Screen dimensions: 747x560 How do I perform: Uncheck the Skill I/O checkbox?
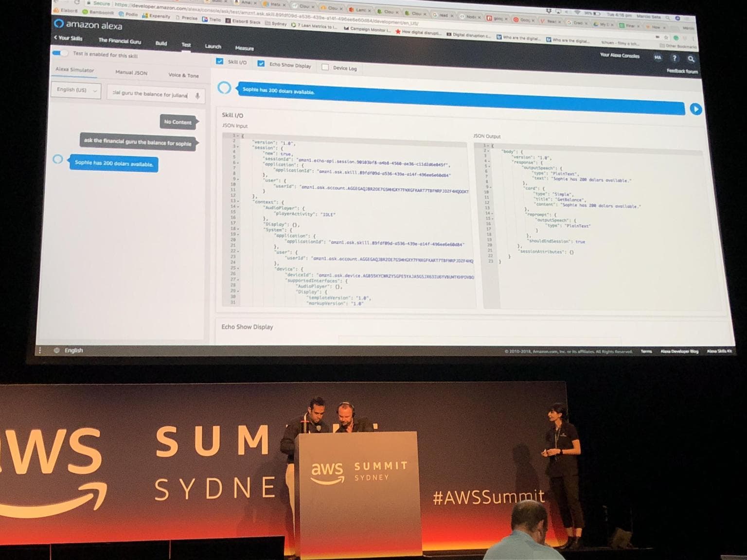point(220,61)
